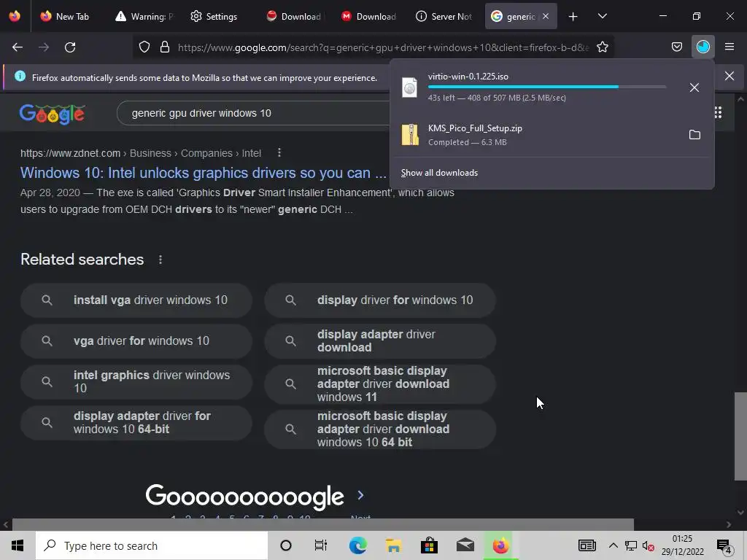Go to Google home via logo
Viewport: 747px width, 560px height.
point(53,114)
